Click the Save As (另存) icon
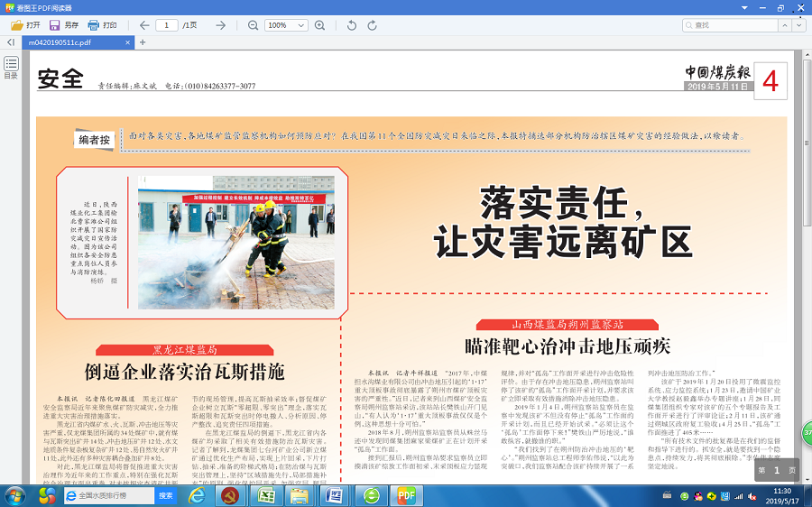 tap(54, 25)
